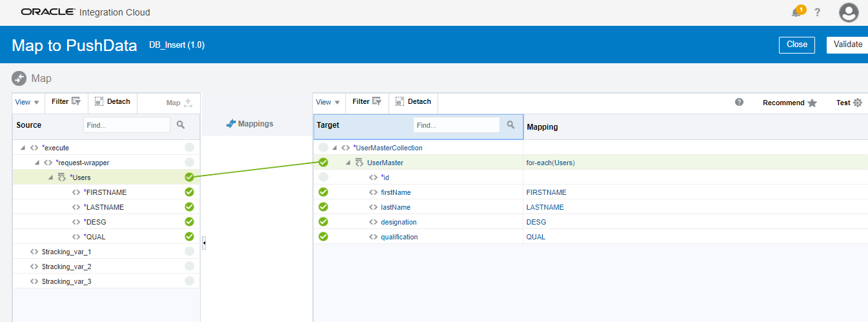This screenshot has width=868, height=322.
Task: Click the element icon beside qualification
Action: point(373,237)
